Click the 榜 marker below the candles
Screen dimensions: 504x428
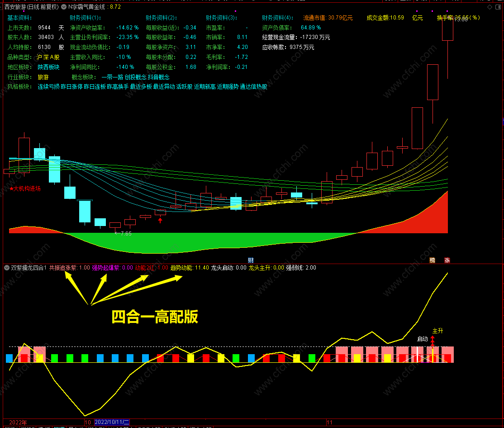tap(433, 260)
